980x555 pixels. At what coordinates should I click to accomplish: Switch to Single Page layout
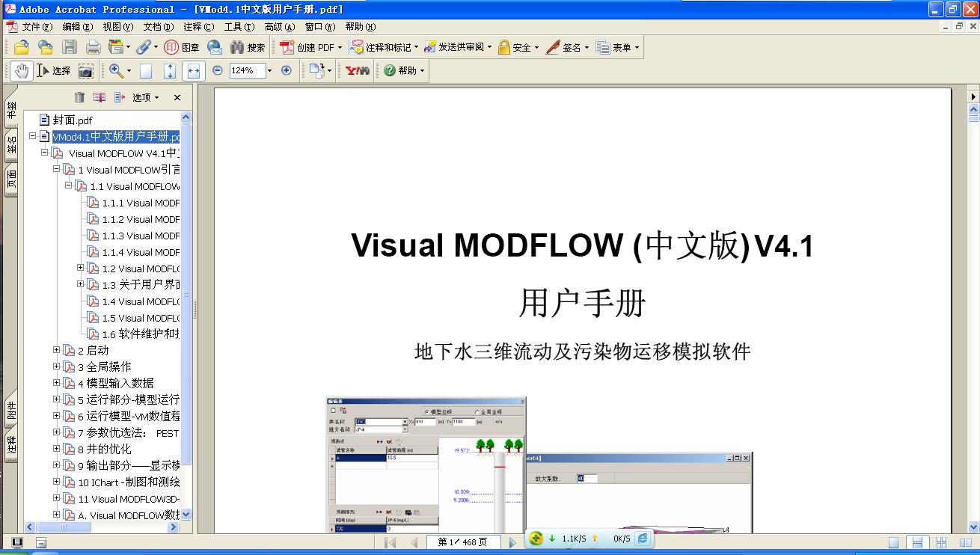click(893, 542)
